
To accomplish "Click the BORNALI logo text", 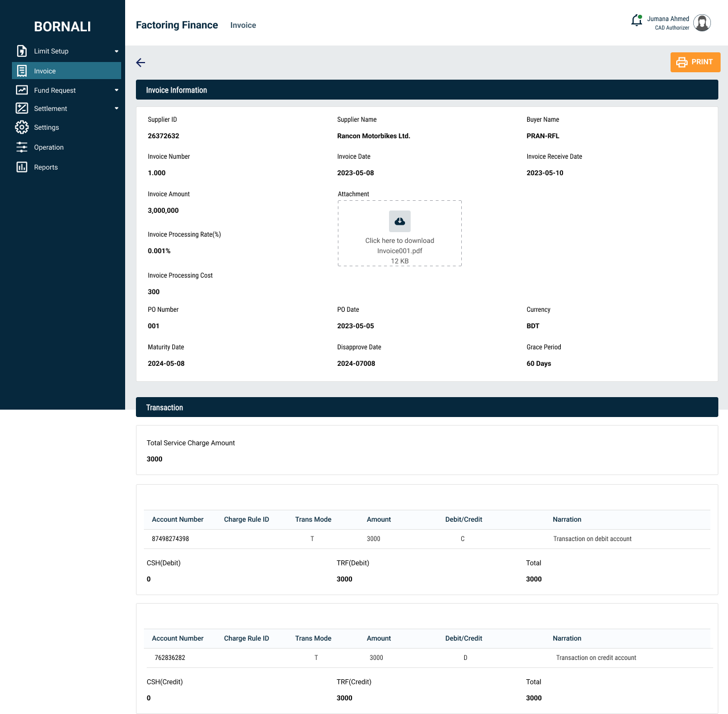I will (63, 27).
